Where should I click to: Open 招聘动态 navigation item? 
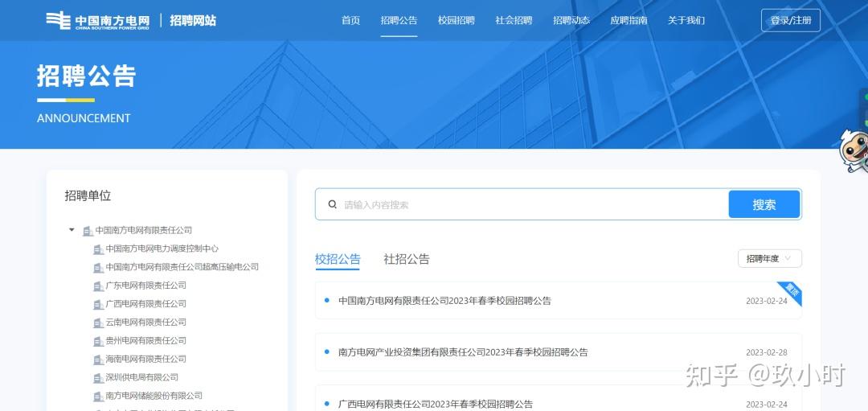pyautogui.click(x=571, y=20)
